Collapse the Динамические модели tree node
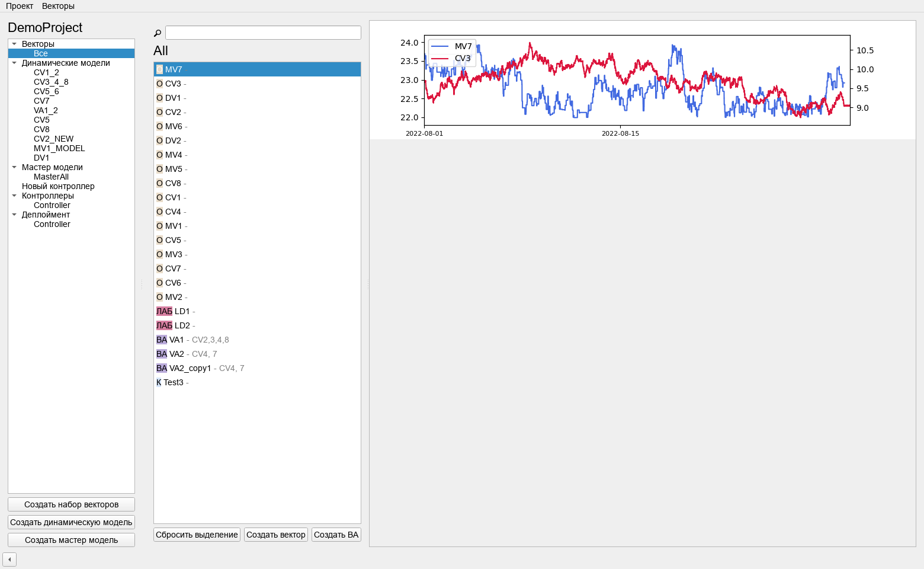 [14, 63]
